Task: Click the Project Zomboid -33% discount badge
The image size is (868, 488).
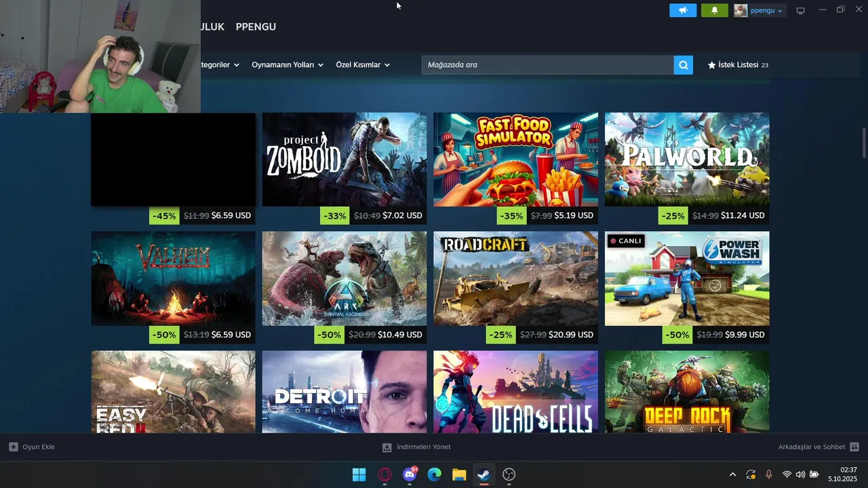Action: click(335, 216)
